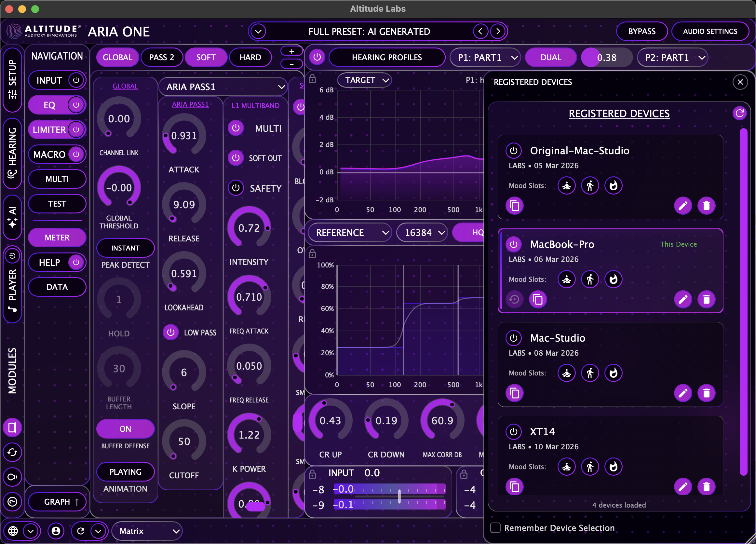Viewport: 756px width, 544px height.
Task: Open the ARIA PASS1 preset dropdown
Action: [223, 86]
